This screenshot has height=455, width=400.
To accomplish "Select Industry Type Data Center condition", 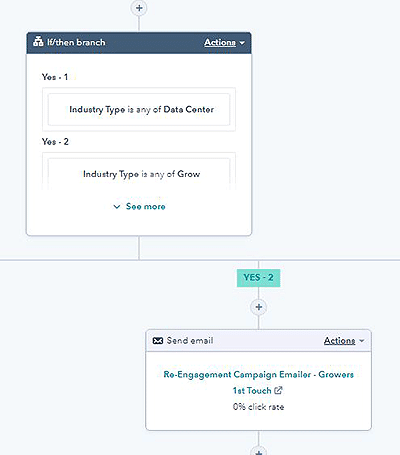I will 139,109.
